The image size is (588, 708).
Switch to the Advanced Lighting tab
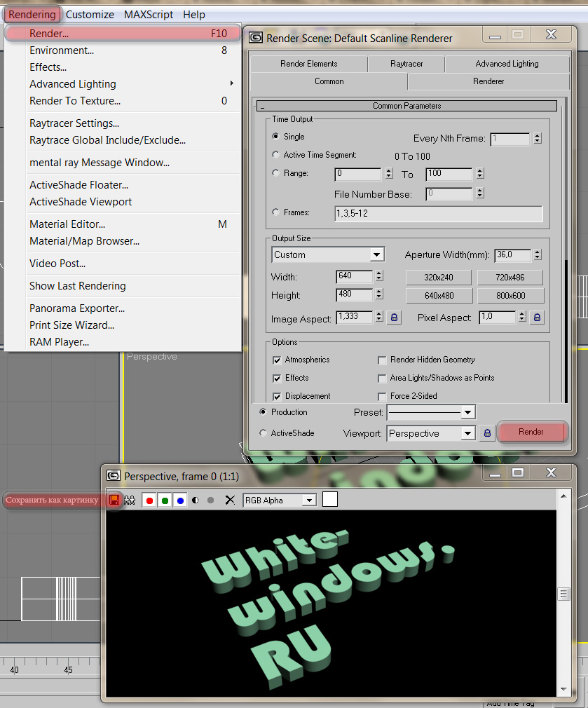coord(507,64)
